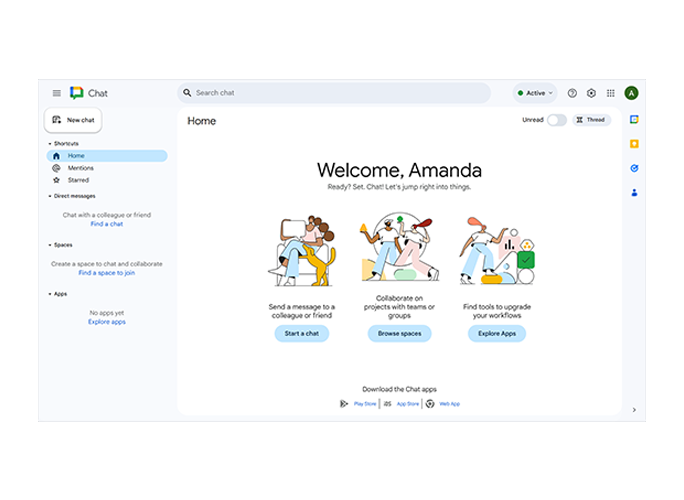Collapse the Direct messages section

[x=50, y=196]
